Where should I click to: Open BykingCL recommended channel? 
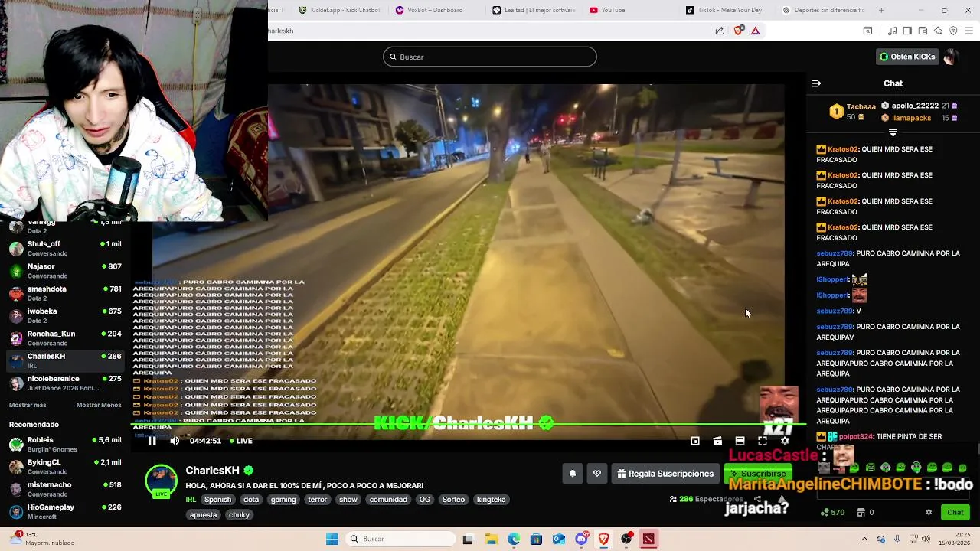click(x=65, y=466)
